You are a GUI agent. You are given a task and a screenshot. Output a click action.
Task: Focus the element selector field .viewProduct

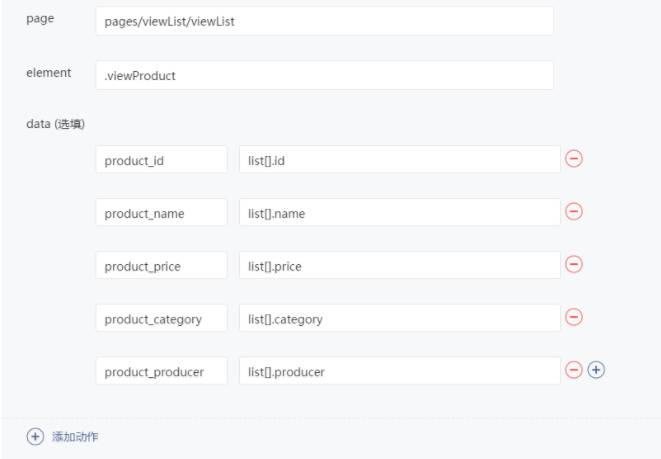(324, 75)
